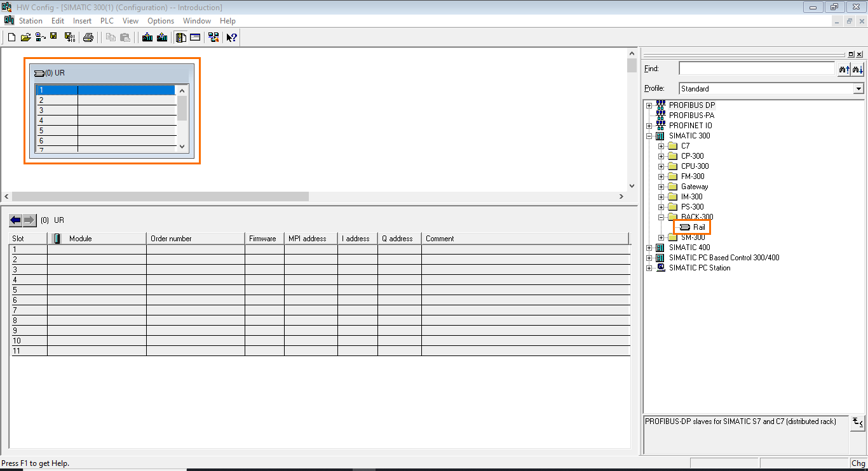Click the Save and Compile icon
Image resolution: width=868 pixels, height=471 pixels.
70,37
